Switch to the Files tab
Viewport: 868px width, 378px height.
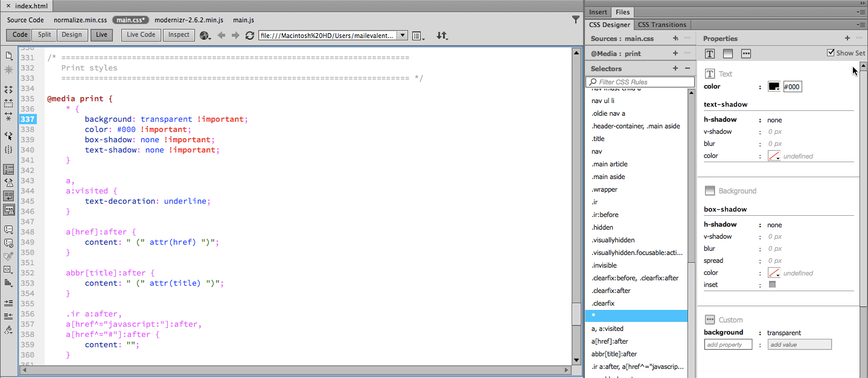622,12
